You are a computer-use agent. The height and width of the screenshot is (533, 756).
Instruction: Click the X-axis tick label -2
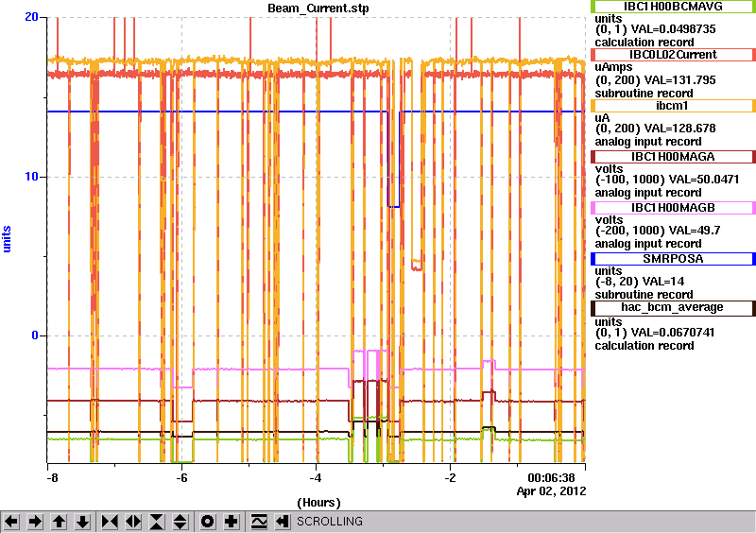point(450,478)
